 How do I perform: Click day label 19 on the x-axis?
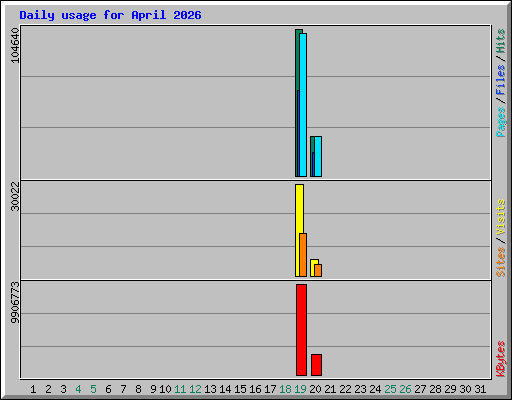[300, 389]
